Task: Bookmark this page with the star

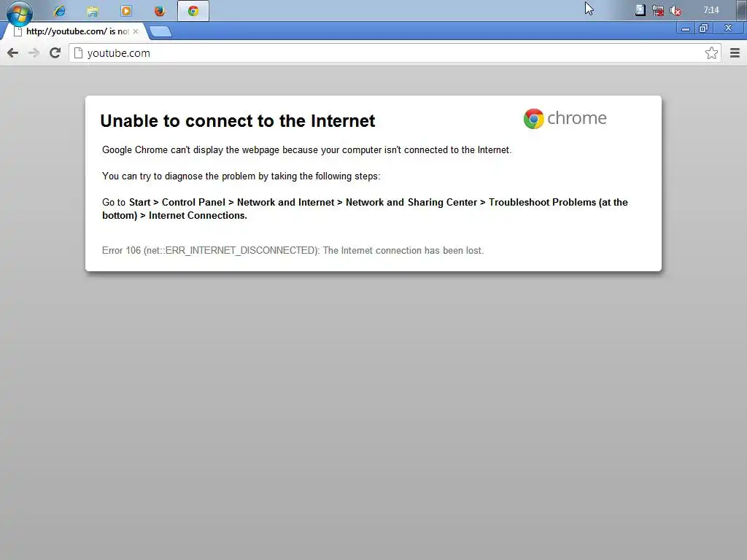Action: pyautogui.click(x=711, y=52)
